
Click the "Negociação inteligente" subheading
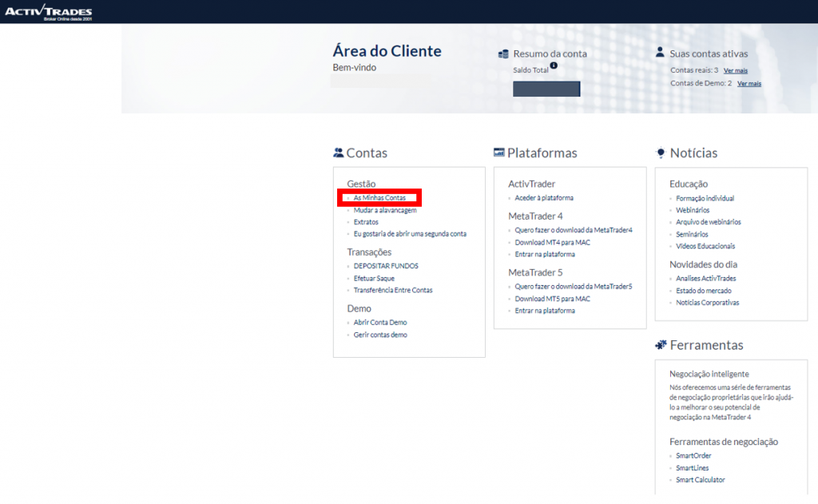tap(709, 374)
